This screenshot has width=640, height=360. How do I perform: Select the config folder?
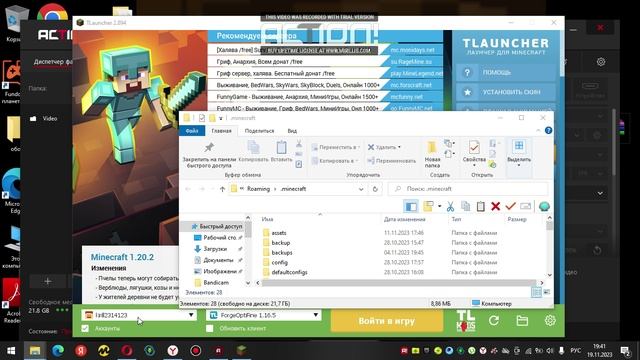click(x=280, y=262)
